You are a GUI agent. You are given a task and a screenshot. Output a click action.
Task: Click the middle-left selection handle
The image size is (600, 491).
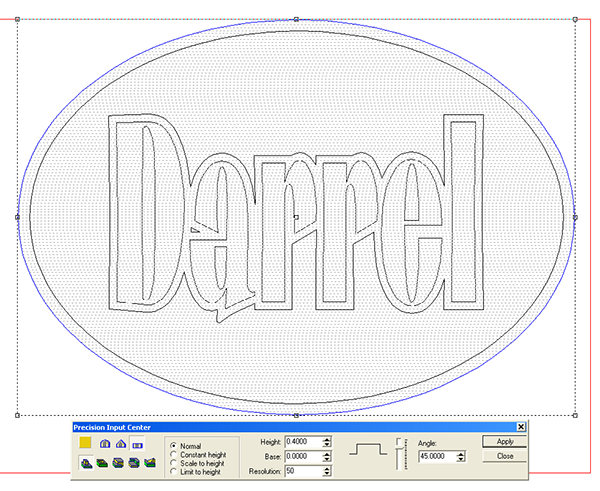pos(17,217)
